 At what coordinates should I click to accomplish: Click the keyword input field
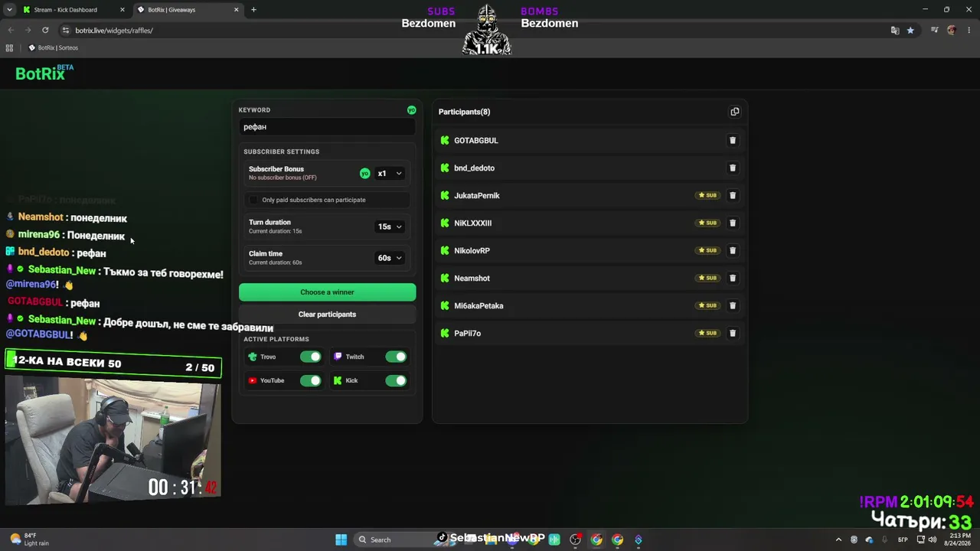coord(327,127)
